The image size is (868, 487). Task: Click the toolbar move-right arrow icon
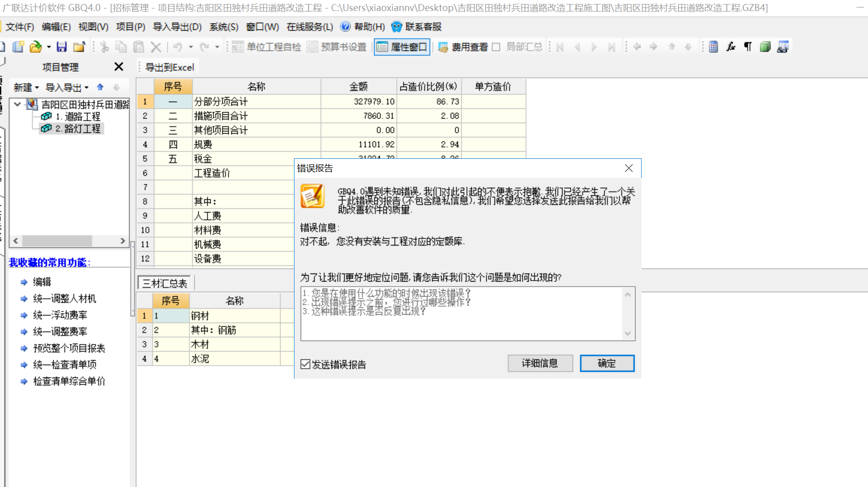(x=654, y=47)
